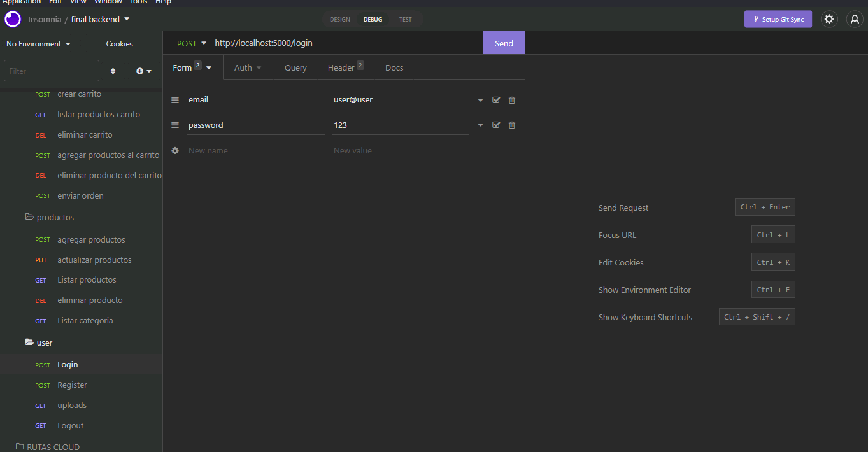Click the drag handle beside email field
The height and width of the screenshot is (452, 868).
[175, 100]
